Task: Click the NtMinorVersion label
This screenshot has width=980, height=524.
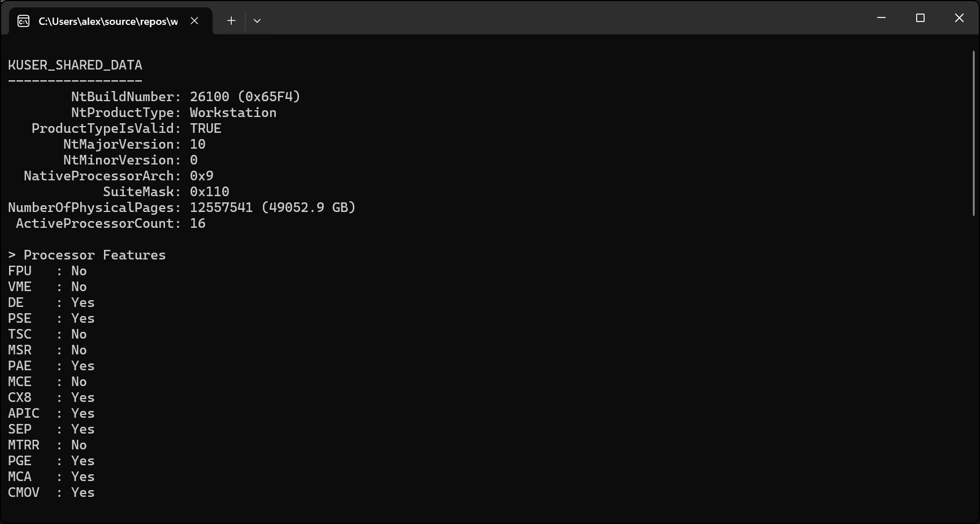Action: coord(122,160)
